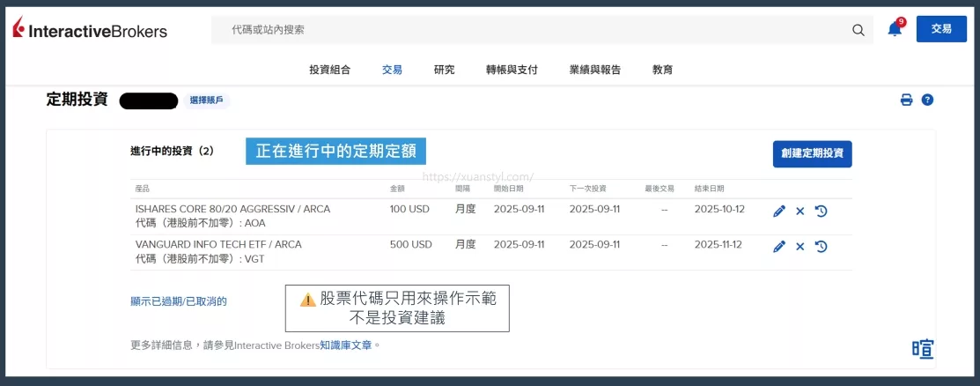
Task: View history of the VGT investment
Action: [x=822, y=247]
